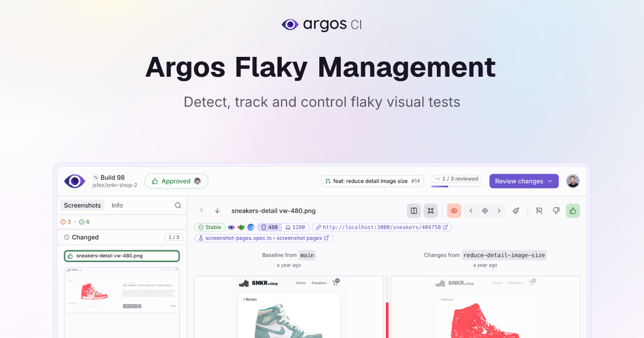644x338 pixels.
Task: Click the flag flaky icon
Action: 539,211
